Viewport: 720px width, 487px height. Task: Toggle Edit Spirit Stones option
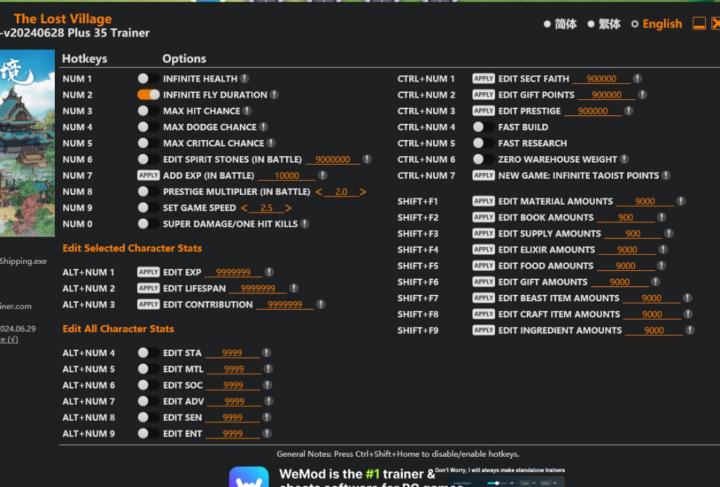pyautogui.click(x=148, y=159)
